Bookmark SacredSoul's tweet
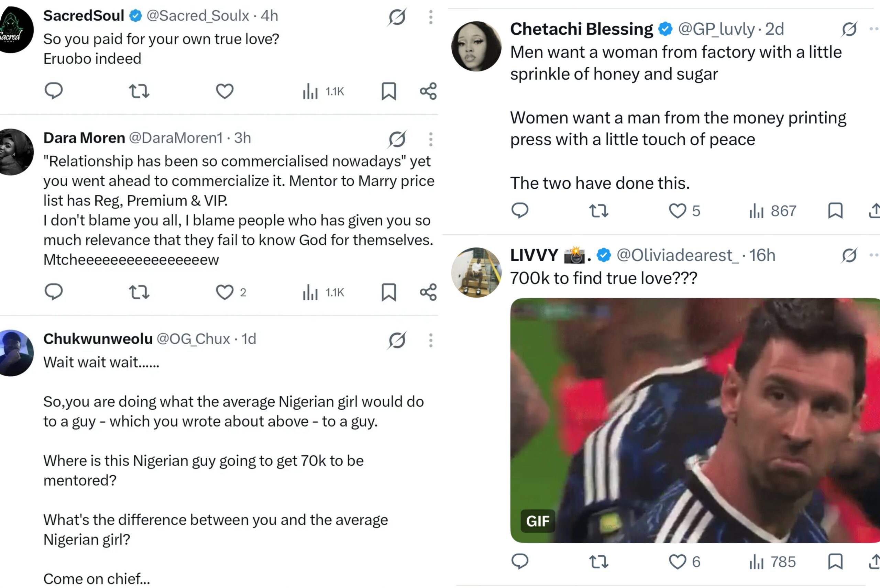Viewport: 880px width, 588px height. [x=389, y=91]
